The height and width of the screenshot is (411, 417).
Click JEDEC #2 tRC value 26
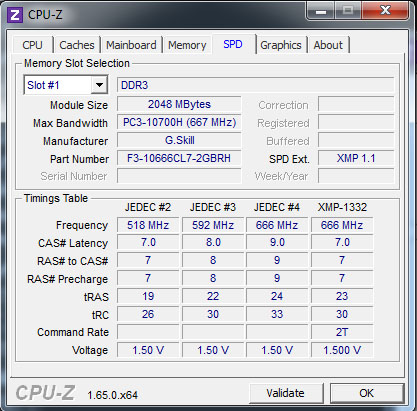coord(148,314)
